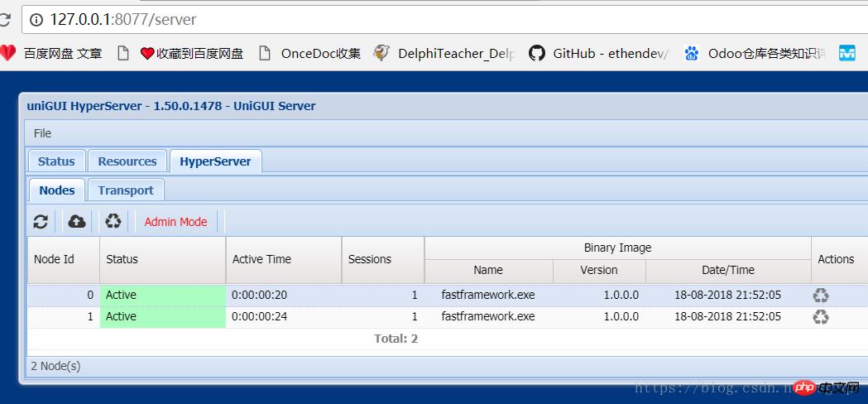Recycle node 0 via its Actions icon

click(x=820, y=296)
